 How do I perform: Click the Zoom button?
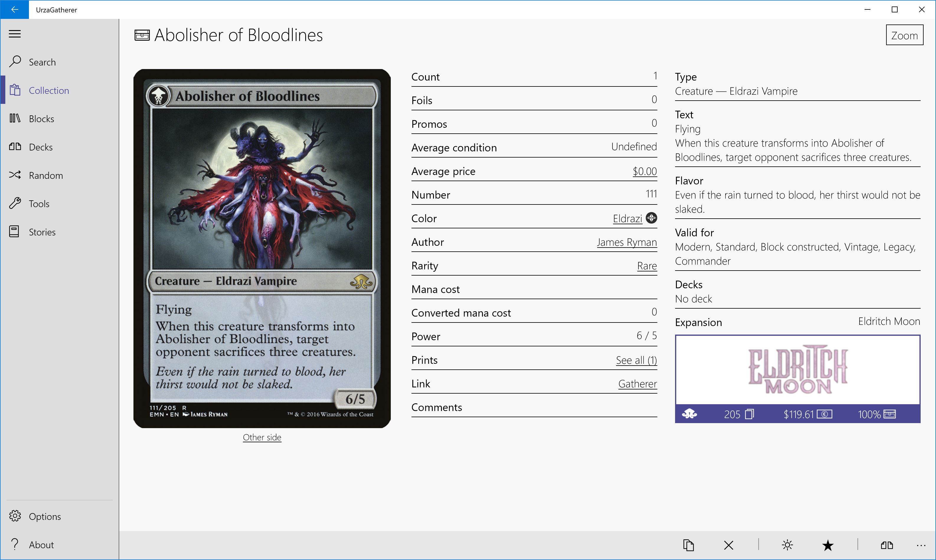(x=904, y=35)
